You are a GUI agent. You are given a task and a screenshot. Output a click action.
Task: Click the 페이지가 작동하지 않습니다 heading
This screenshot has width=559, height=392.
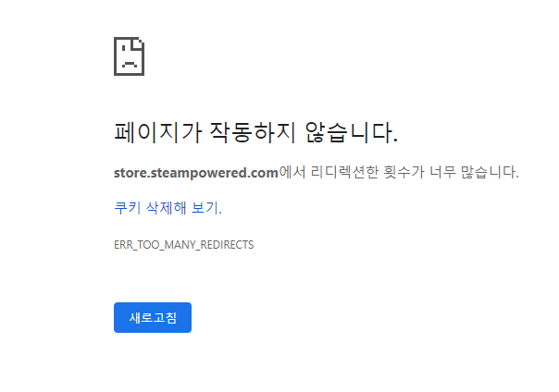click(255, 132)
